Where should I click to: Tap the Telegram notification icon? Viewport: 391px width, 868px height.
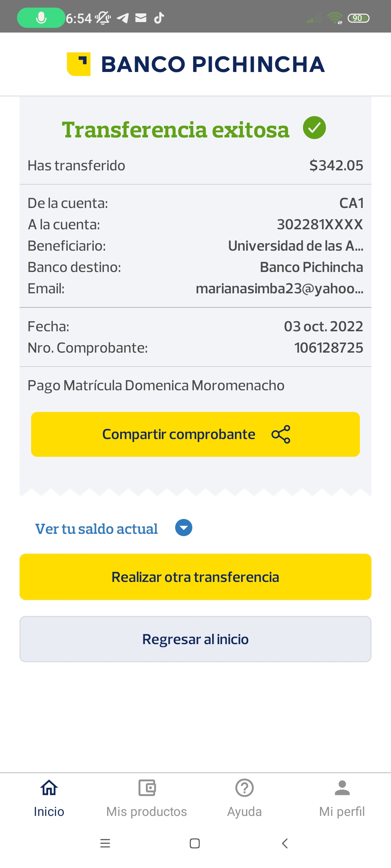coord(123,18)
